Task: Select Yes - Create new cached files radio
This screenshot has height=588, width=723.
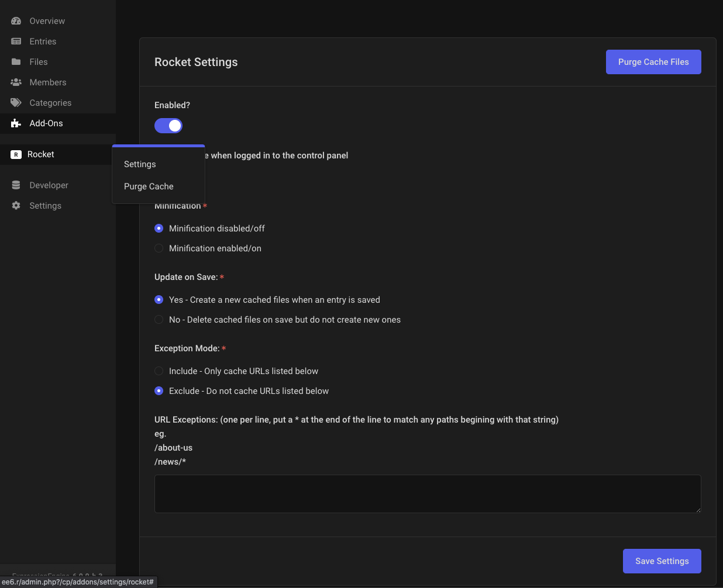Action: [159, 300]
